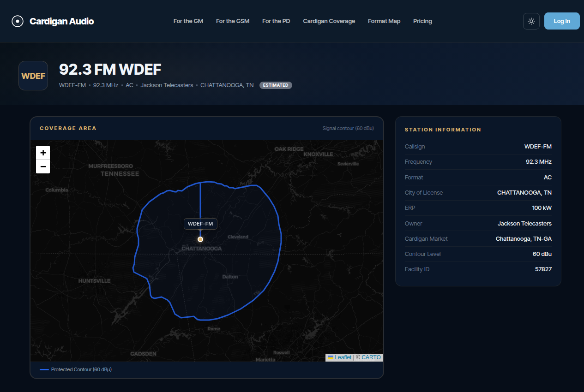Open the Format Map page
Screen dimensions: 584x392
tap(384, 21)
